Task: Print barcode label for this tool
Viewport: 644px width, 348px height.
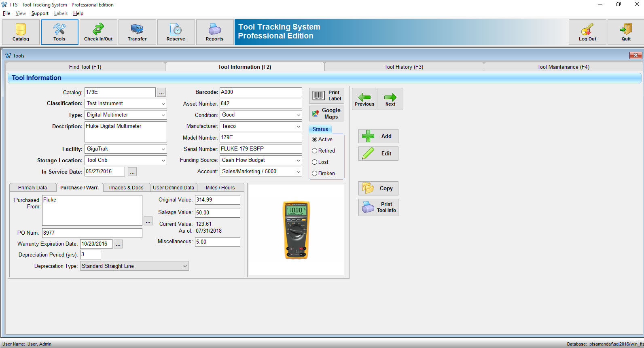Action: pyautogui.click(x=327, y=96)
